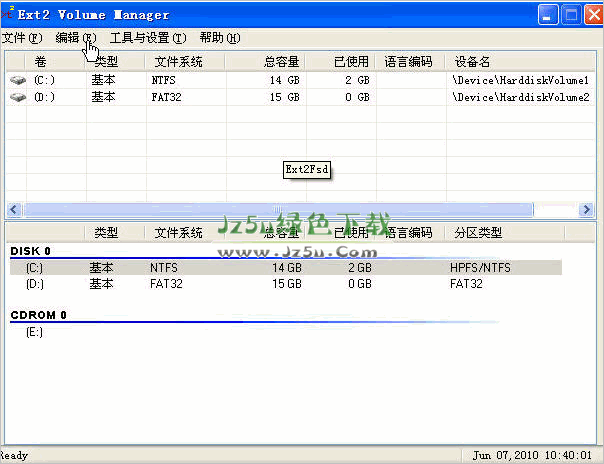The width and height of the screenshot is (604, 464).
Task: Sort by the 卷 column header
Action: (40, 62)
